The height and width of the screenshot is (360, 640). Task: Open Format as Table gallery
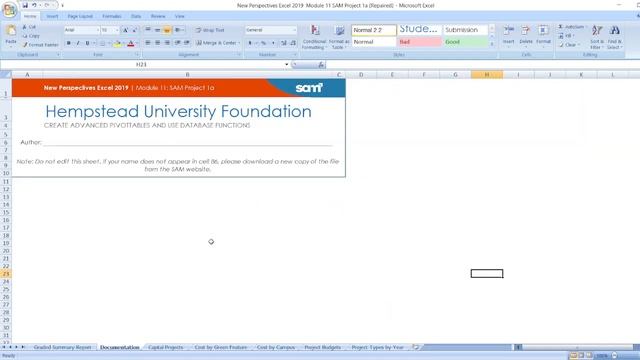[339, 37]
